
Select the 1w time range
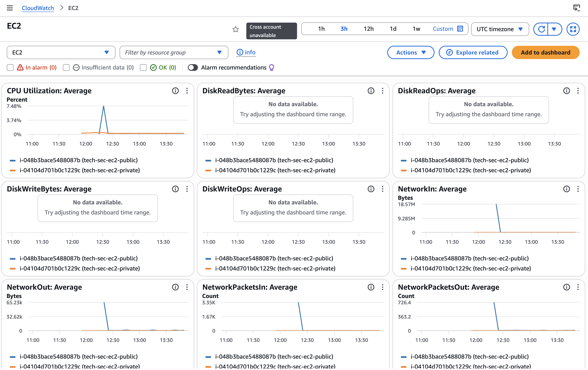416,28
